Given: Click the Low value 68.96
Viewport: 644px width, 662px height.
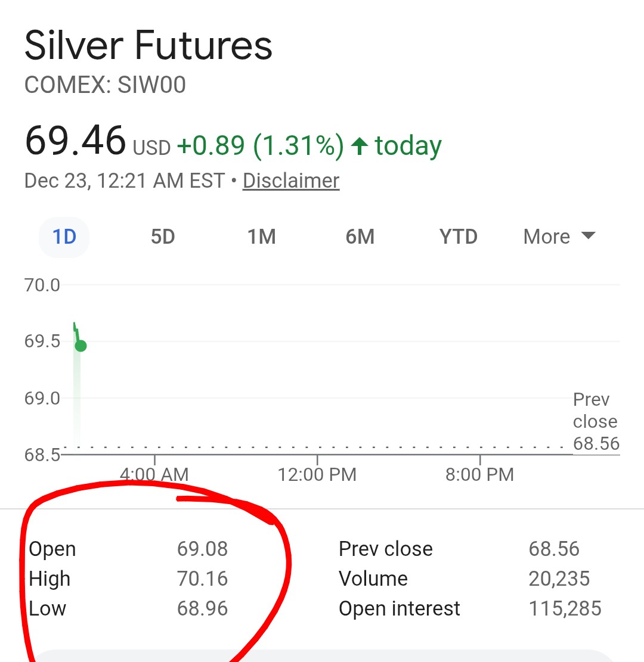Looking at the screenshot, I should coord(202,608).
